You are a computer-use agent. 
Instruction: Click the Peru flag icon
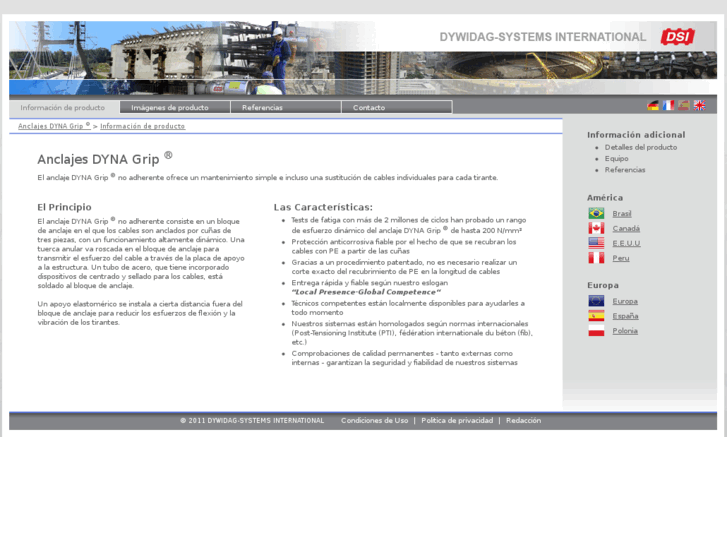[x=596, y=258]
